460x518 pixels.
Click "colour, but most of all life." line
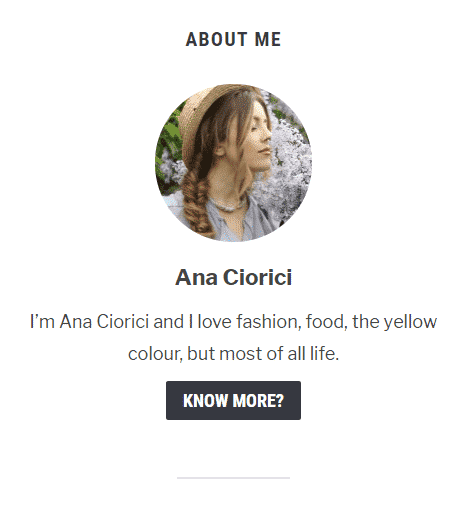point(233,354)
